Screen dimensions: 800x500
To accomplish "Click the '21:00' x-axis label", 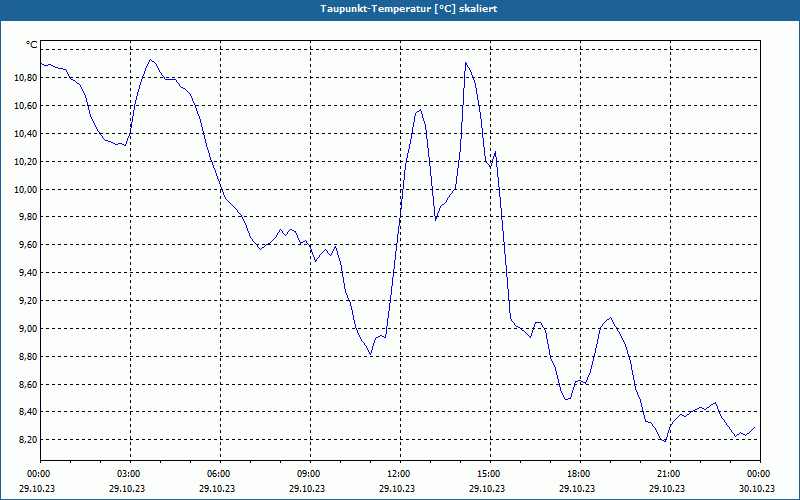I will point(670,474).
